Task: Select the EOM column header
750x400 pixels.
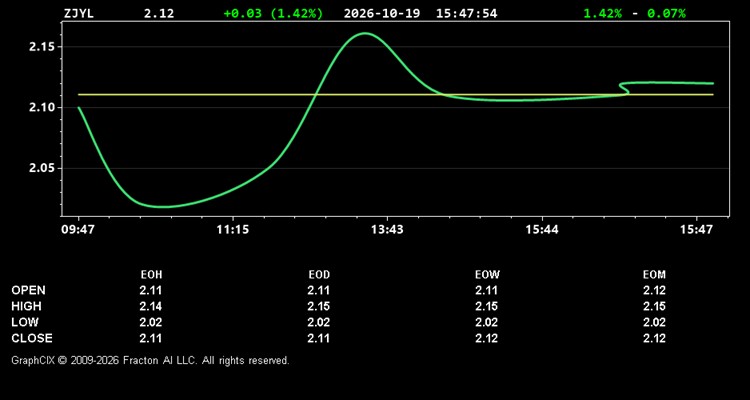Action: 654,275
